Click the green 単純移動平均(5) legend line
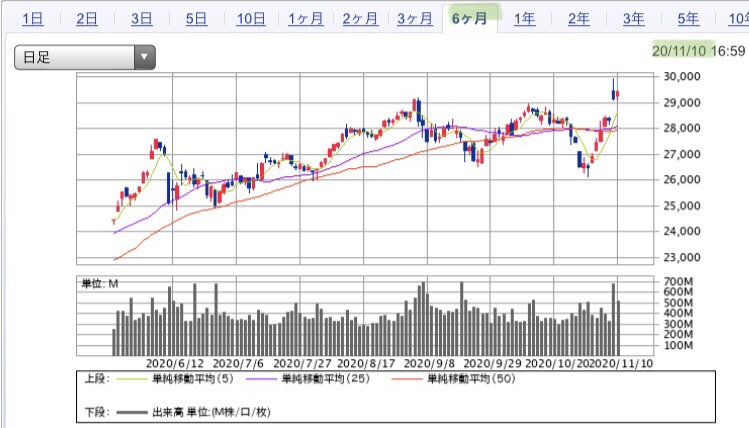This screenshot has width=749, height=428. coord(131,379)
